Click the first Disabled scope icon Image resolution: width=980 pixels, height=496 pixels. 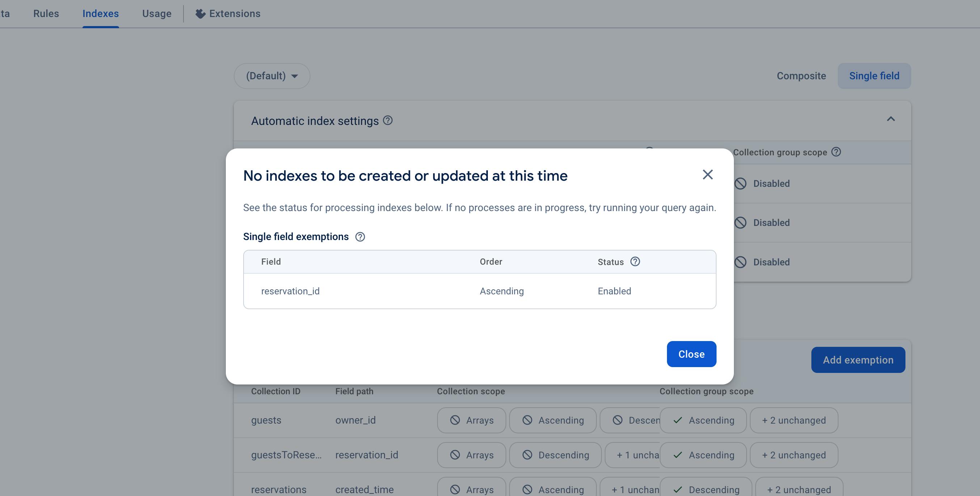click(x=740, y=184)
